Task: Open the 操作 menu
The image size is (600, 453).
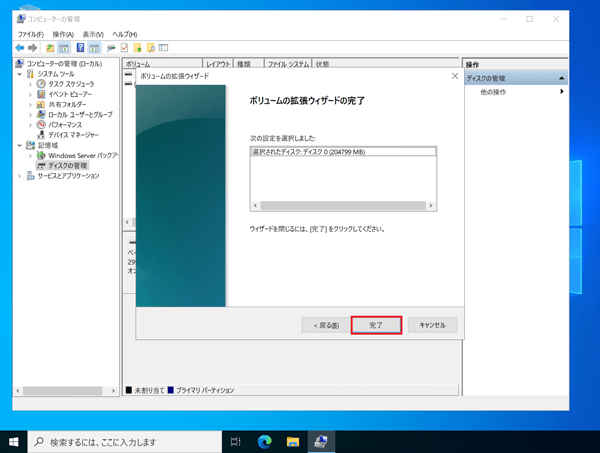Action: tap(62, 34)
